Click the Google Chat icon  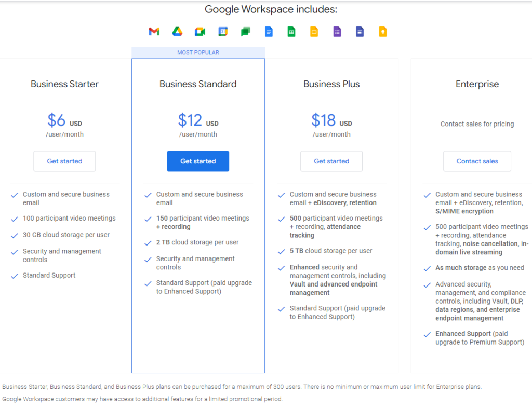pyautogui.click(x=246, y=32)
